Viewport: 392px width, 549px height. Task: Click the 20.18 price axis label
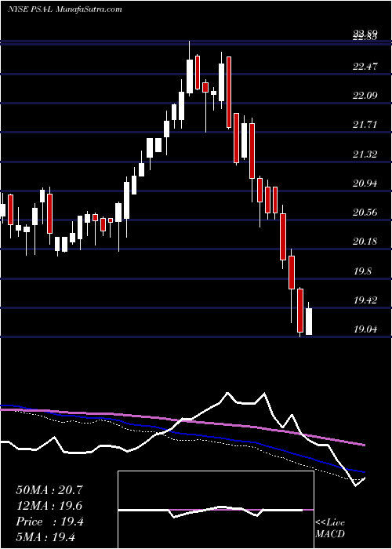[365, 242]
